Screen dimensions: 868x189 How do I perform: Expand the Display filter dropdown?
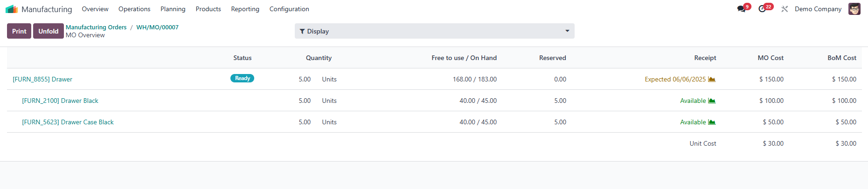pos(435,31)
